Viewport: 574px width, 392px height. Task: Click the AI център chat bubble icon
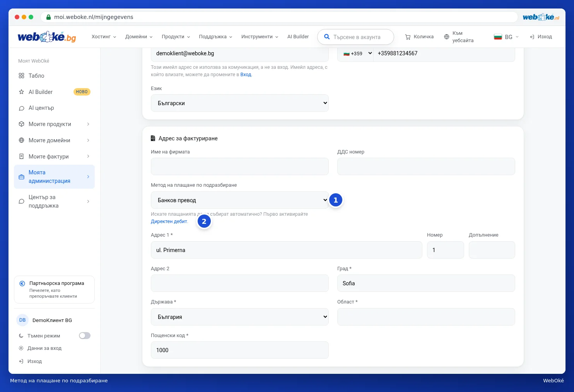click(x=22, y=108)
